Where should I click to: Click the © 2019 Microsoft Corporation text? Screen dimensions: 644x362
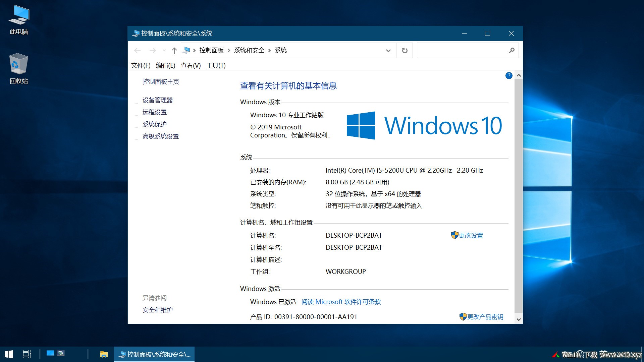(291, 131)
